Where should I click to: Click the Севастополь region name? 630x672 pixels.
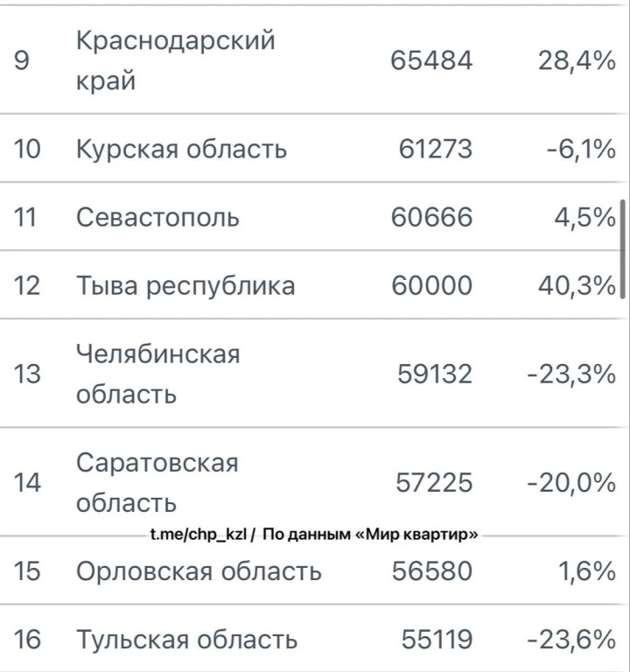pos(157,217)
